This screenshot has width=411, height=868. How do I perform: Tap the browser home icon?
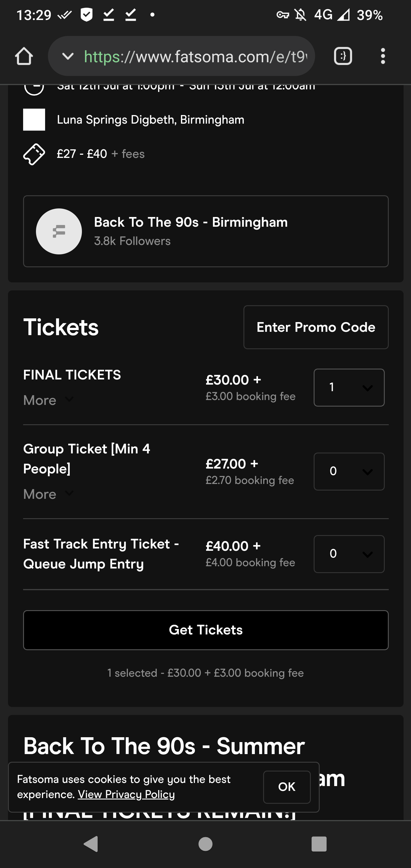pos(24,56)
